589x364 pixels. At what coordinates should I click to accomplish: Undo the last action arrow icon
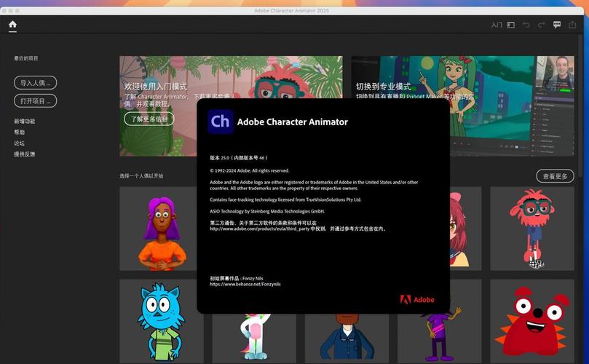click(x=526, y=25)
